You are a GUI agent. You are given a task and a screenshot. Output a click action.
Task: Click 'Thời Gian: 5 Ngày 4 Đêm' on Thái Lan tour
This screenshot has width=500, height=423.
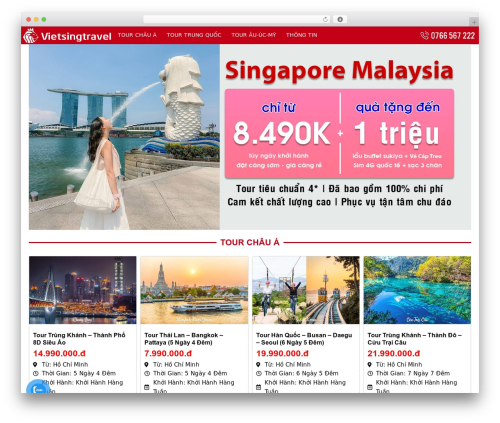[190, 373]
